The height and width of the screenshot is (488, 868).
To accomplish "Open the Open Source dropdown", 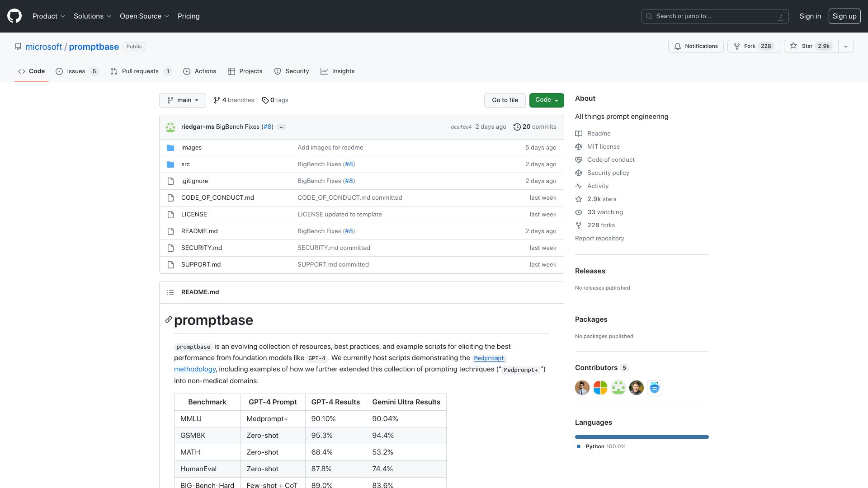I will (x=144, y=16).
